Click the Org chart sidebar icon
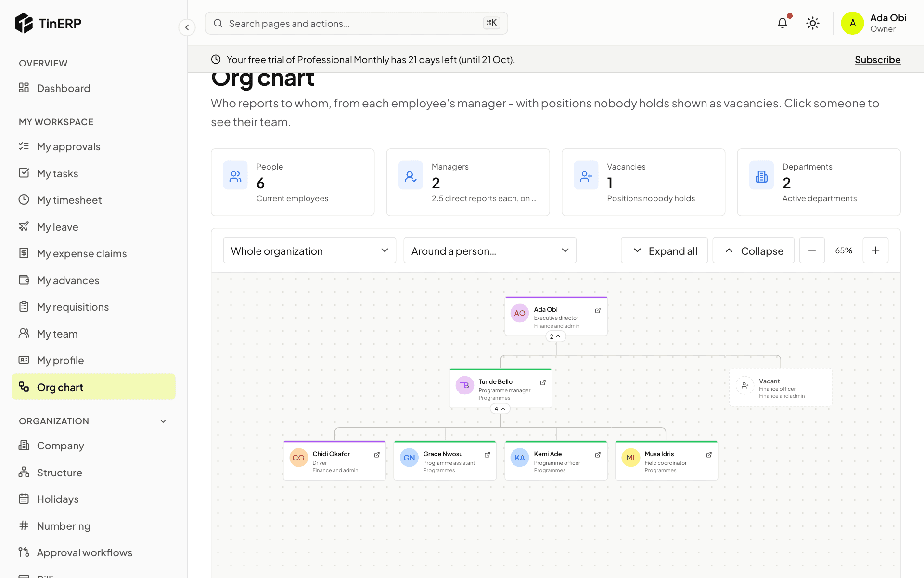This screenshot has width=924, height=578. coord(24,387)
